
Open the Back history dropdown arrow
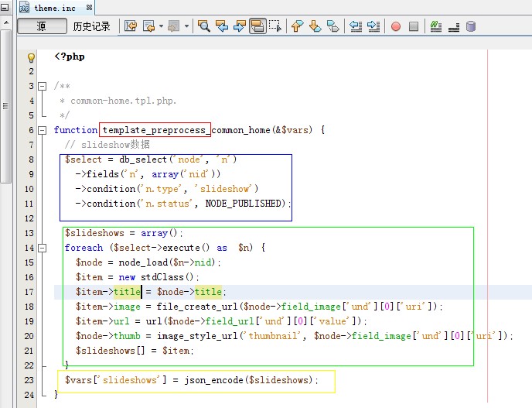161,26
